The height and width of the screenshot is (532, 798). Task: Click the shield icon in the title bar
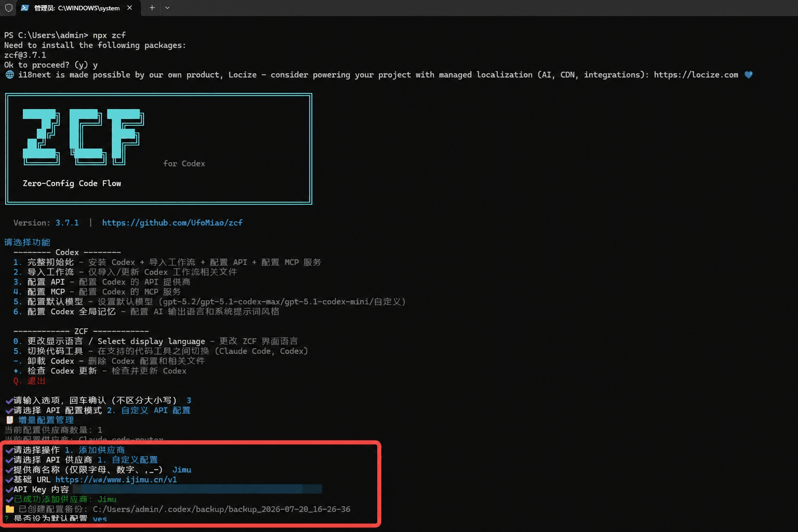click(x=9, y=8)
